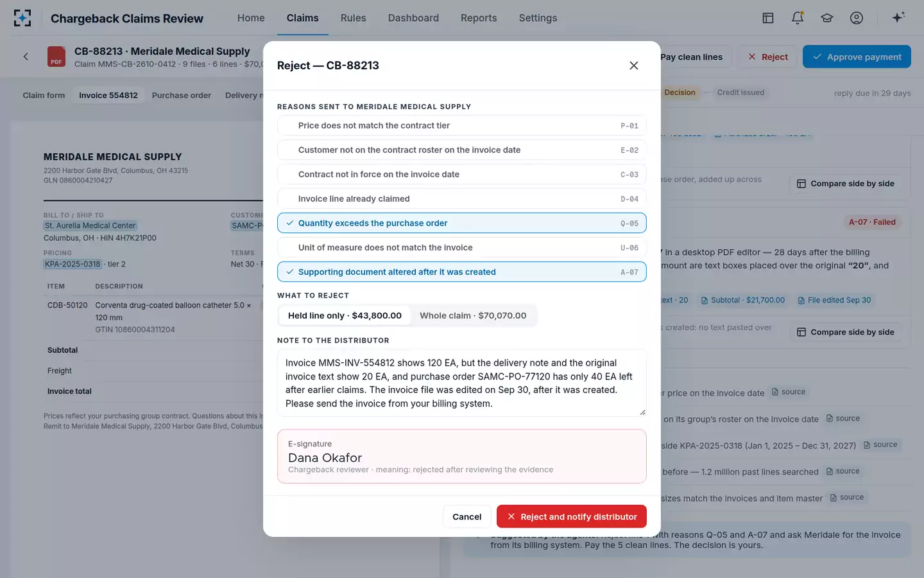Screen dimensions: 924x578
Task: Click the app logo icon
Action: (x=22, y=18)
